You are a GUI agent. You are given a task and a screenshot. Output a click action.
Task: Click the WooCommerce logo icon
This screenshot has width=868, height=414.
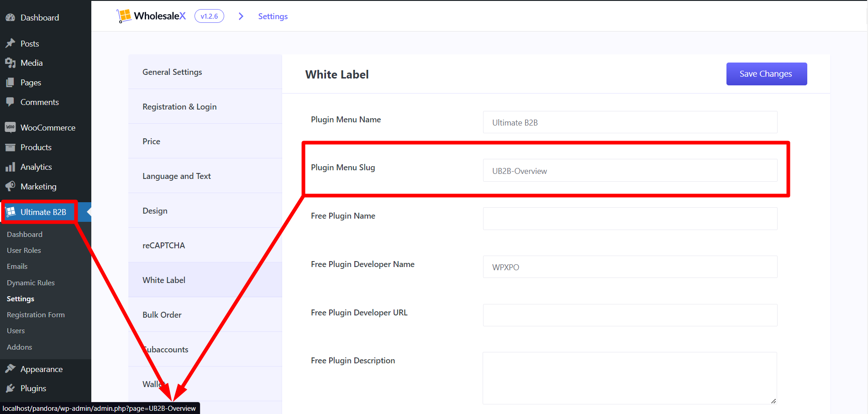point(11,127)
